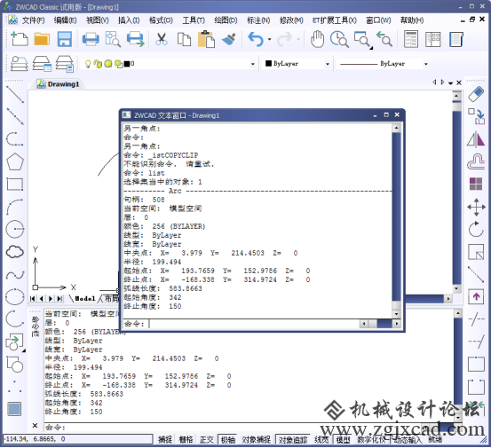Click the black layer color swatch

point(127,64)
